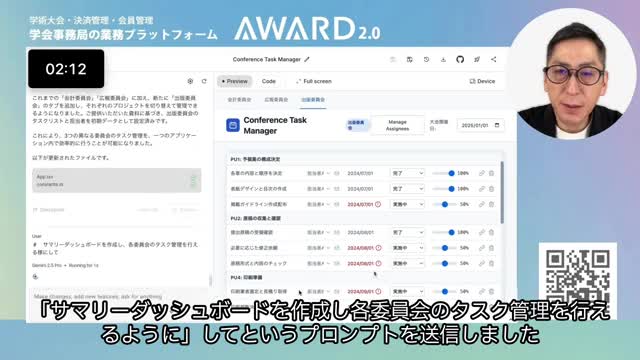The image size is (640, 360).
Task: Click the pencil icon beside Conference Task Manager title
Action: point(307,59)
